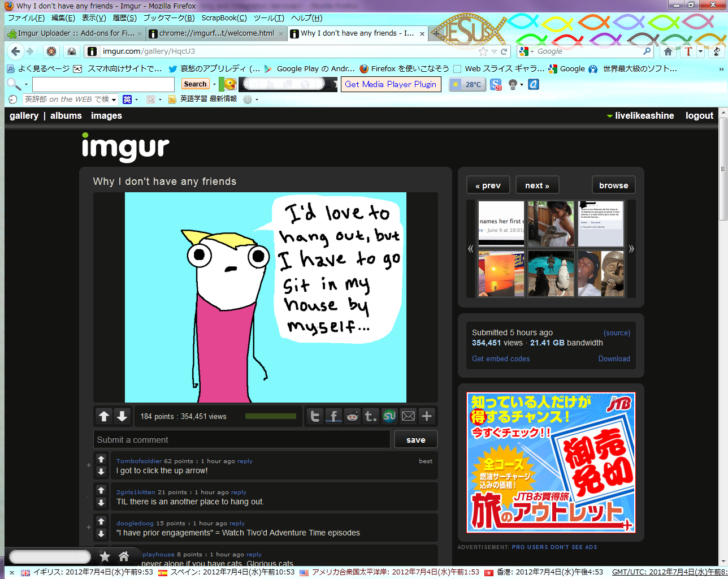Click the green points score bar
The image size is (728, 579).
click(x=270, y=416)
